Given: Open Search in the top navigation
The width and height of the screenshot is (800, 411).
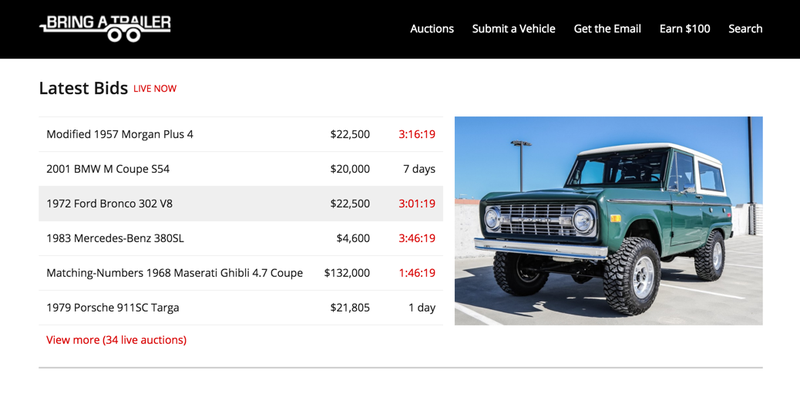Looking at the screenshot, I should (745, 29).
